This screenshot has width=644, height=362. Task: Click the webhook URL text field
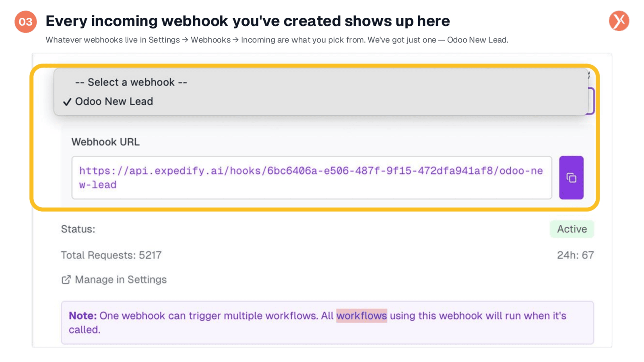[x=312, y=177]
